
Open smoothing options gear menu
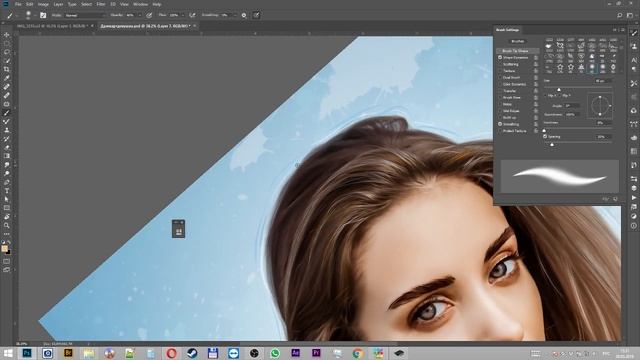click(x=244, y=15)
